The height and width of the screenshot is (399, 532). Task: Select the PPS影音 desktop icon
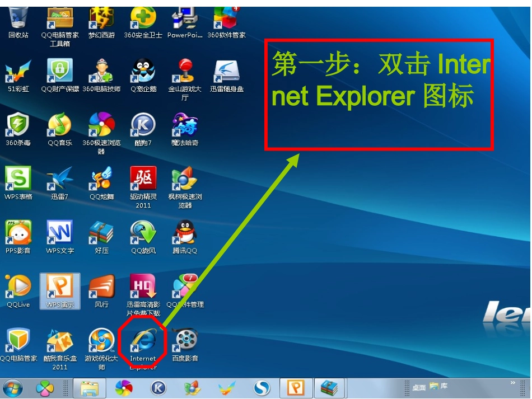[x=18, y=237]
